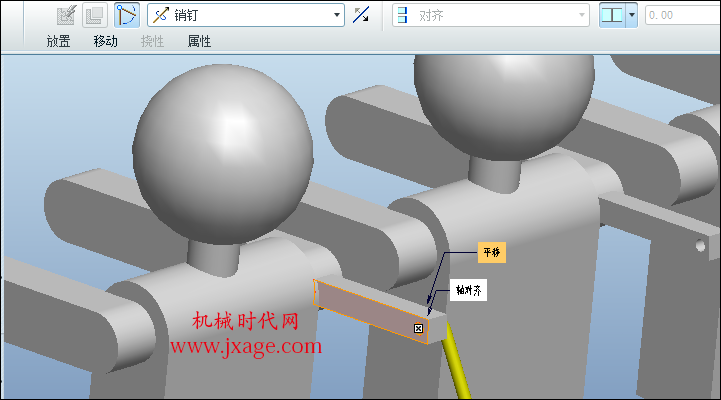721x400 pixels.
Task: Open the 放置 placement tab
Action: [x=58, y=41]
